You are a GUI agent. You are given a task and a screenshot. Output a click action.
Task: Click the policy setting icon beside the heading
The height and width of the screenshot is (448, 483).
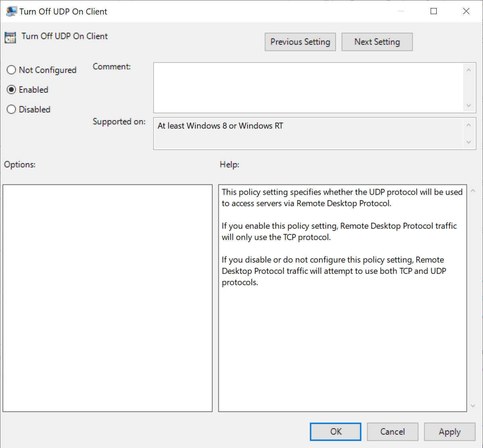pos(10,37)
